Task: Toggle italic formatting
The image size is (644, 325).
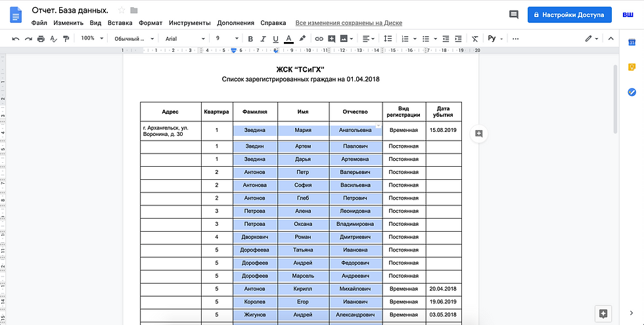Action: [263, 39]
